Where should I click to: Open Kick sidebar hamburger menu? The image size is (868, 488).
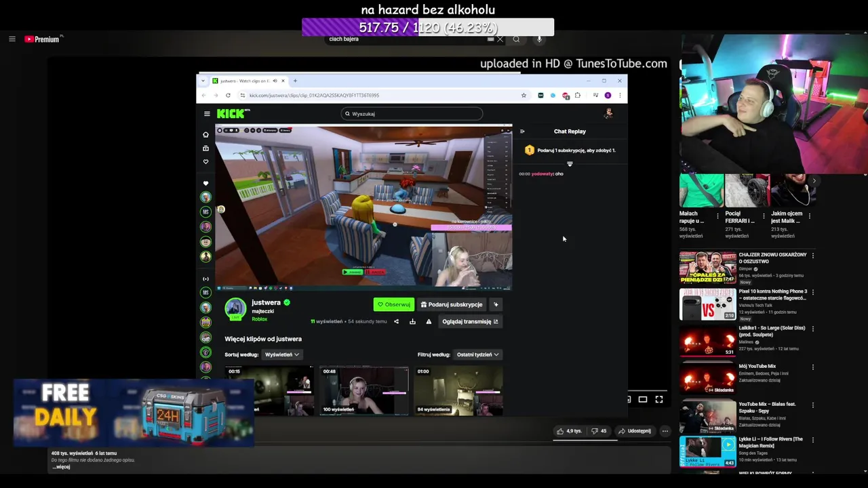point(207,114)
